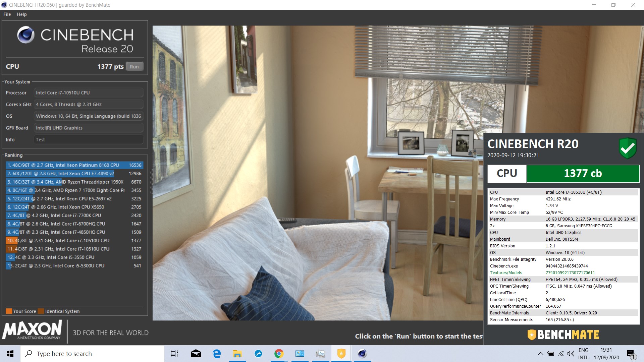The height and width of the screenshot is (362, 644).
Task: Select the Mainboard Dell Inc. 00T55M value
Action: pos(561,239)
